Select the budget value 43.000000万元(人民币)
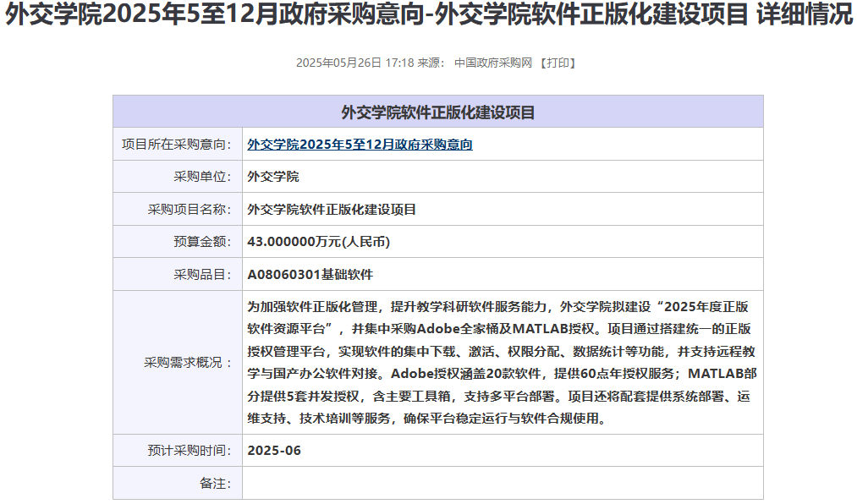Image resolution: width=857 pixels, height=504 pixels. pos(318,242)
